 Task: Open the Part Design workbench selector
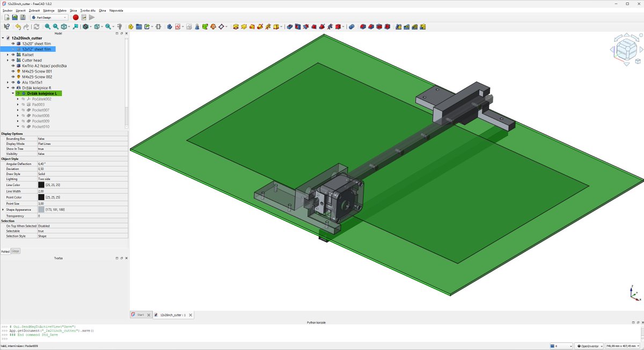(48, 17)
